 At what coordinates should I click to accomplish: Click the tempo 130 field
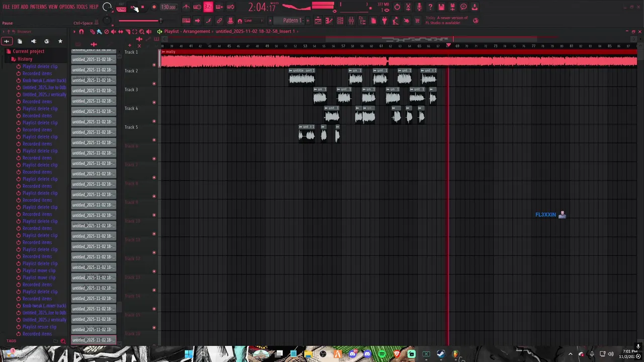168,7
